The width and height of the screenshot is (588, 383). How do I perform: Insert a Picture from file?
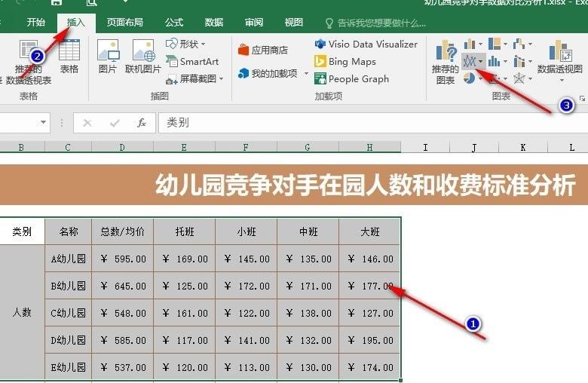pos(108,57)
